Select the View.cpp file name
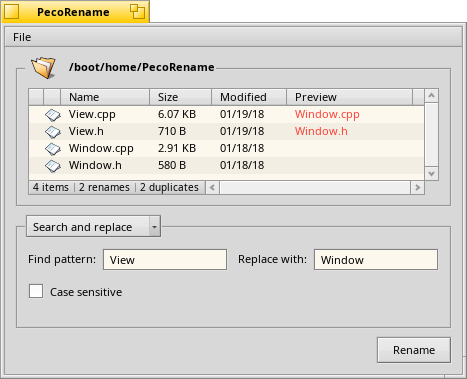This screenshot has height=379, width=467. click(x=92, y=115)
